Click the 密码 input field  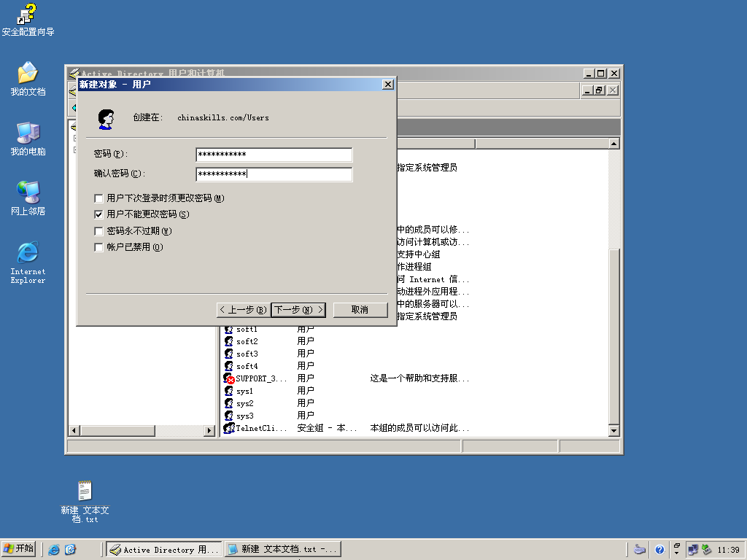click(274, 155)
